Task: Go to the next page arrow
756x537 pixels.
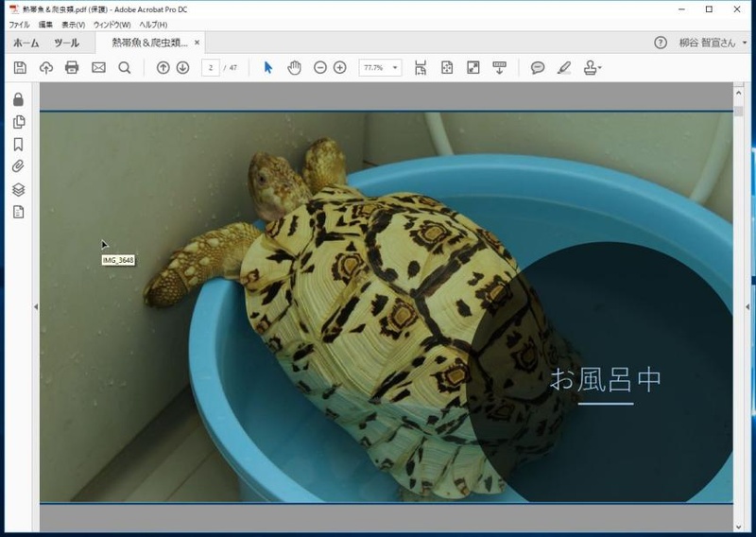Action: (x=182, y=68)
